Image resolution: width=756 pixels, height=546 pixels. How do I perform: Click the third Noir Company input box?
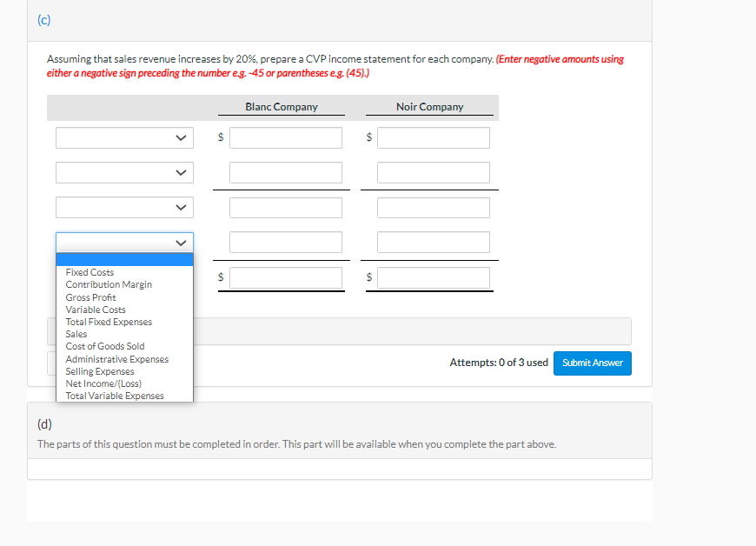(x=434, y=207)
